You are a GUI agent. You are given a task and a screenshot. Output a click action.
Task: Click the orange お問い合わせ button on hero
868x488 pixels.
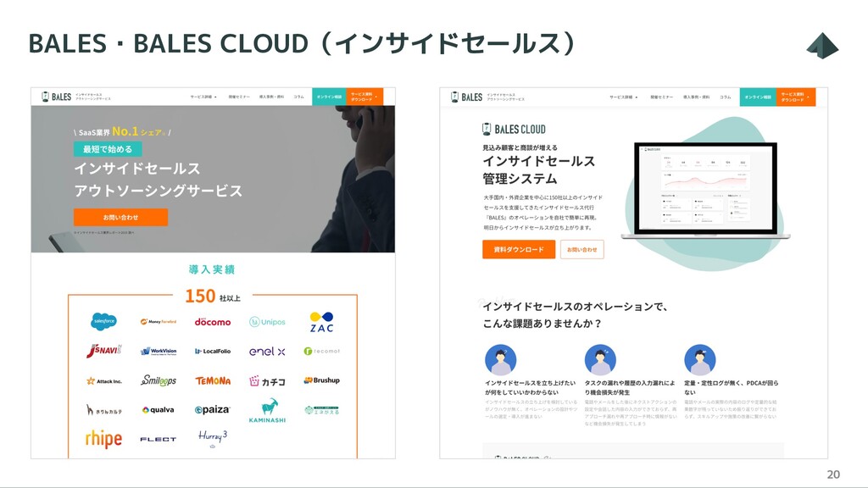[x=120, y=218]
